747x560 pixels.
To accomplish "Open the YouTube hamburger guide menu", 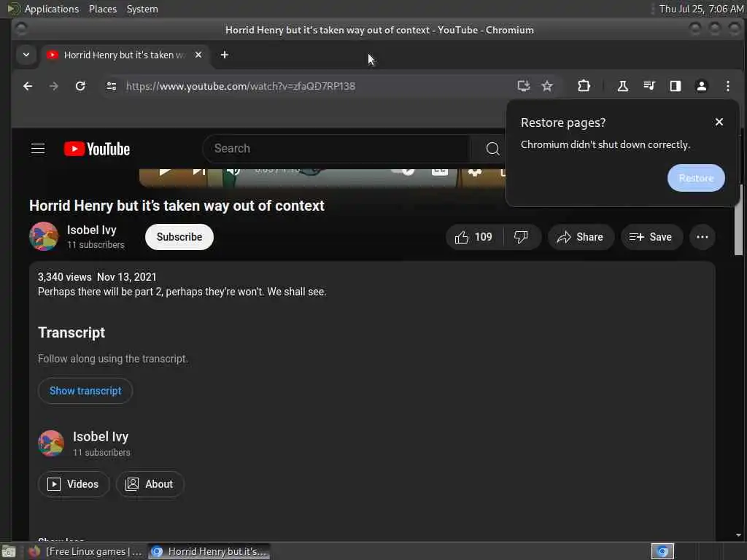I will click(38, 149).
